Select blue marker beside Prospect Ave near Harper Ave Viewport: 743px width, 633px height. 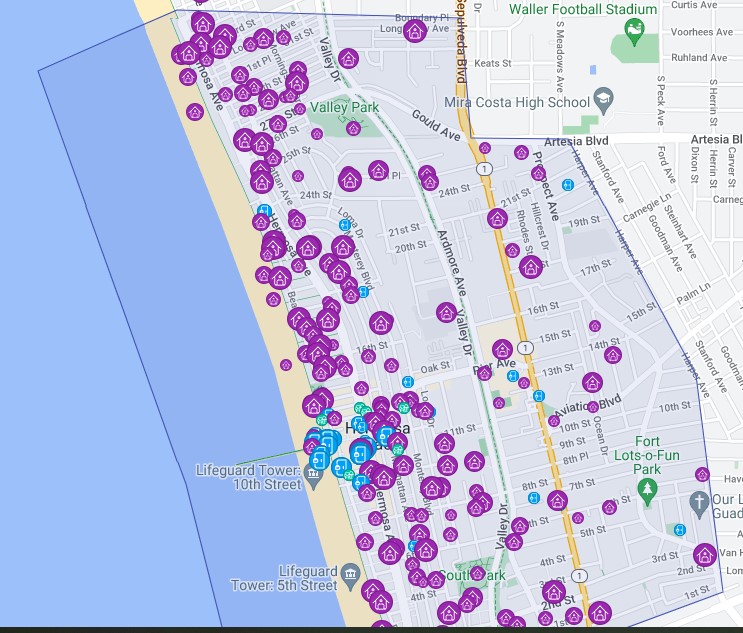568,184
